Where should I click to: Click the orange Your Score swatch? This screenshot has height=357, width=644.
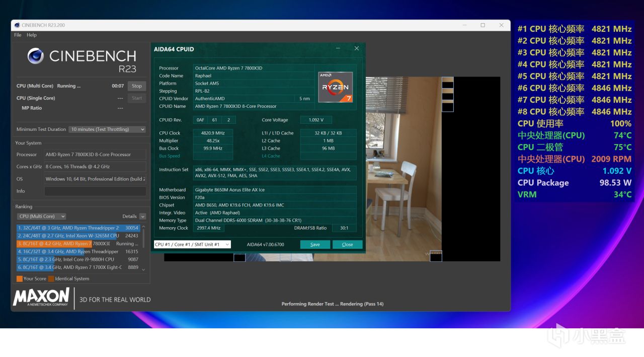[x=20, y=278]
